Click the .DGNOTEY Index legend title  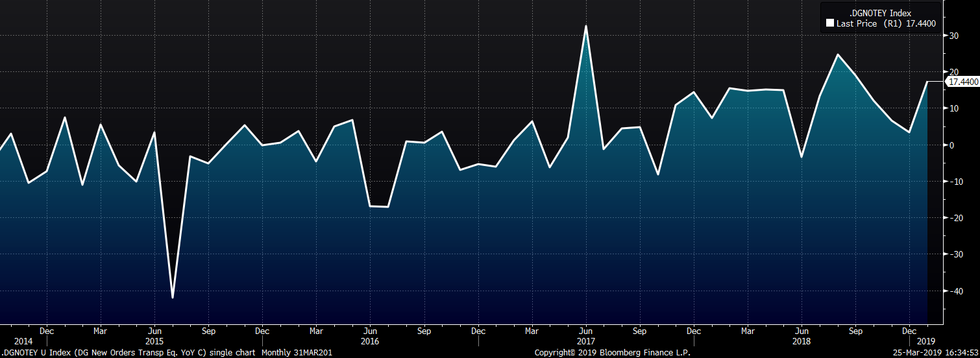click(879, 12)
